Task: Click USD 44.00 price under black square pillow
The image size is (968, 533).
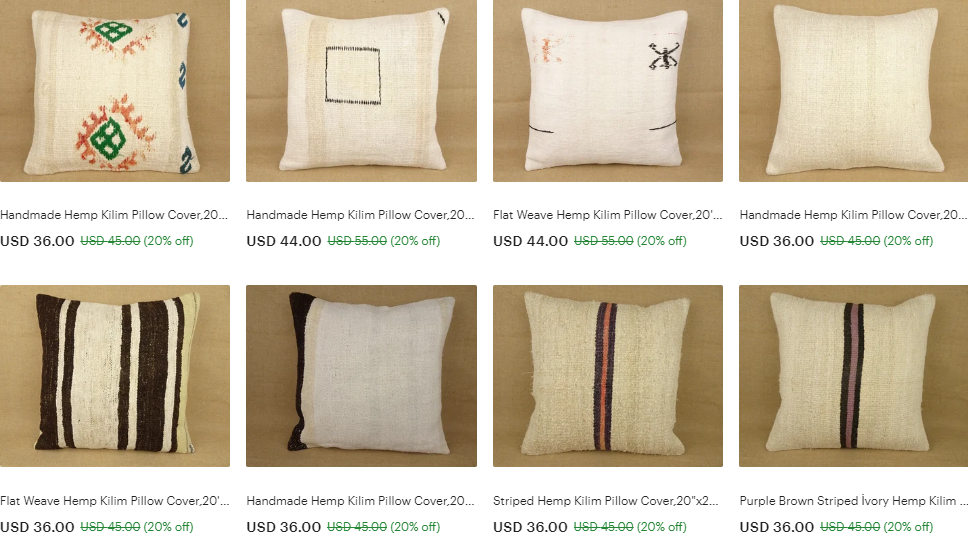Action: (x=284, y=241)
